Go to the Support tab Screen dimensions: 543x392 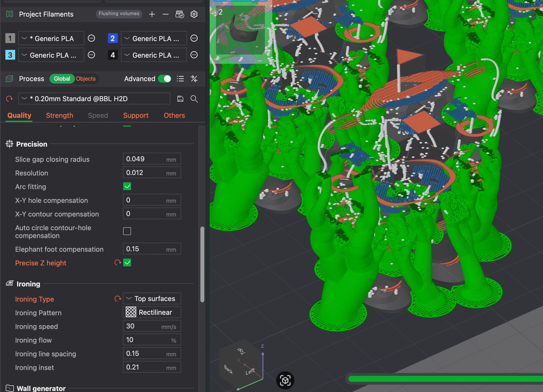pyautogui.click(x=136, y=115)
